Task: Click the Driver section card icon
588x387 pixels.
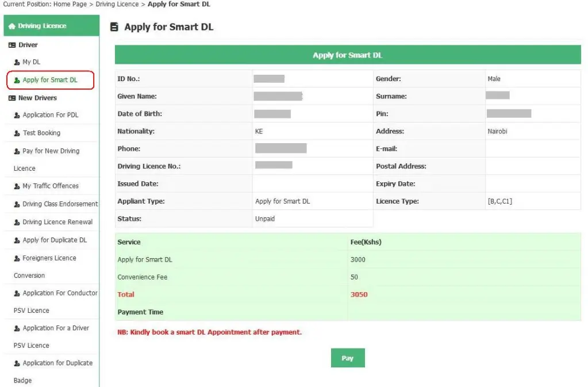Action: pos(12,45)
